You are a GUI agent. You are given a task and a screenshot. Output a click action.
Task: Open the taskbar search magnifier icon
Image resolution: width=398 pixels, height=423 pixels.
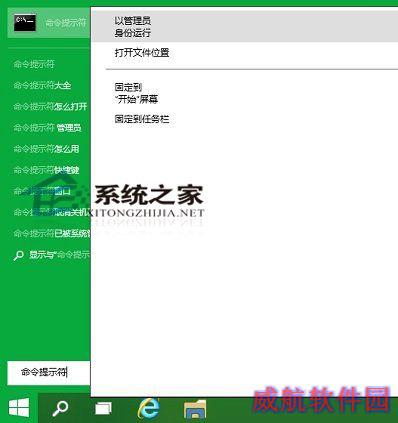click(60, 408)
